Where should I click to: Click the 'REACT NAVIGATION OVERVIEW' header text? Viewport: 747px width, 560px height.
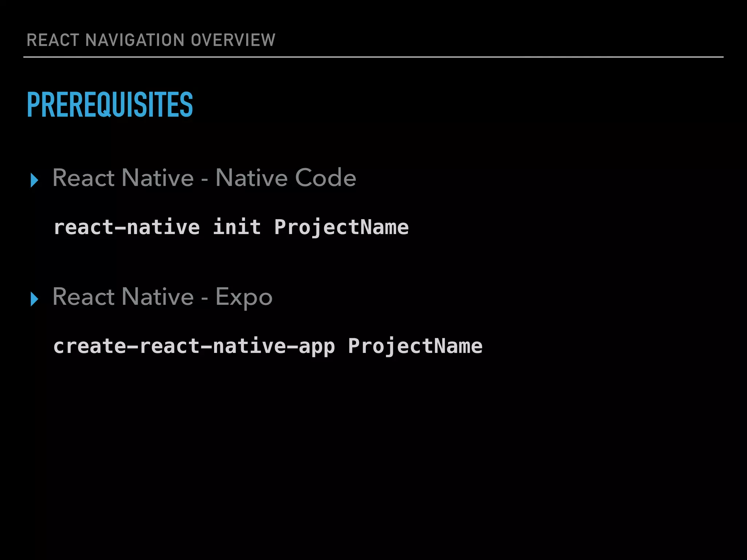pos(151,40)
